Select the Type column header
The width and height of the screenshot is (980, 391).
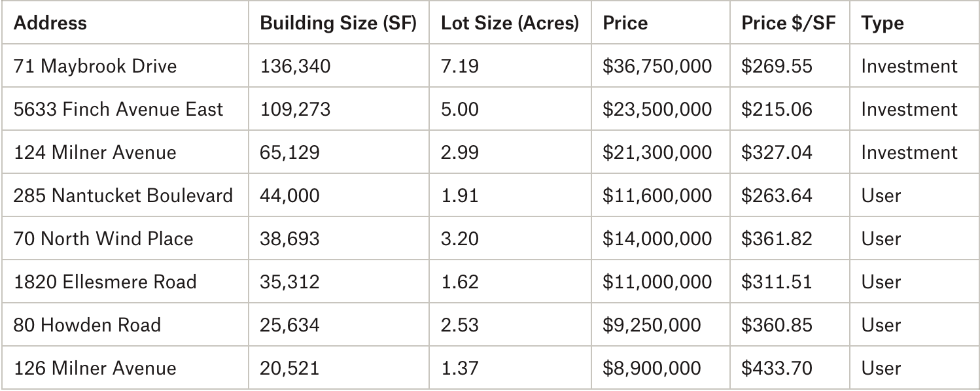tap(882, 24)
